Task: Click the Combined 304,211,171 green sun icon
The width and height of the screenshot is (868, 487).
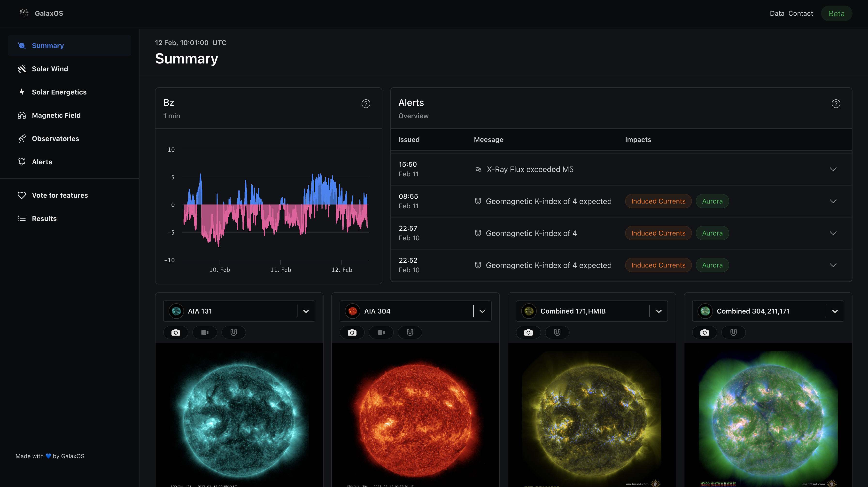Action: click(x=705, y=311)
